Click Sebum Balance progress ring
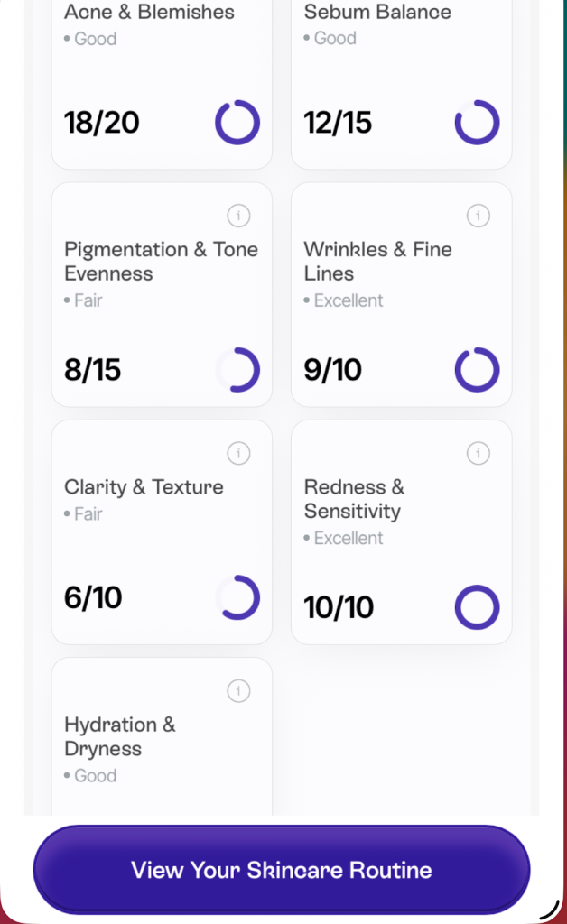This screenshot has height=924, width=567. pyautogui.click(x=477, y=123)
